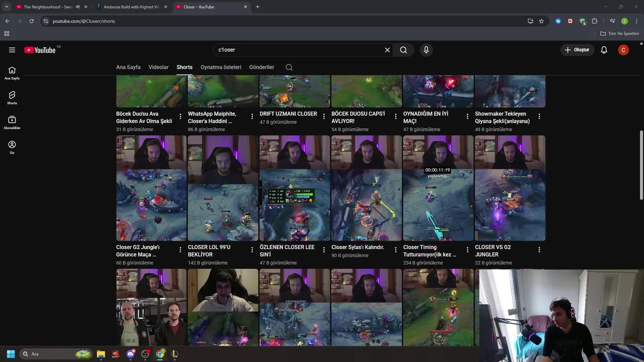Open the Shazam extension icon

click(558, 21)
